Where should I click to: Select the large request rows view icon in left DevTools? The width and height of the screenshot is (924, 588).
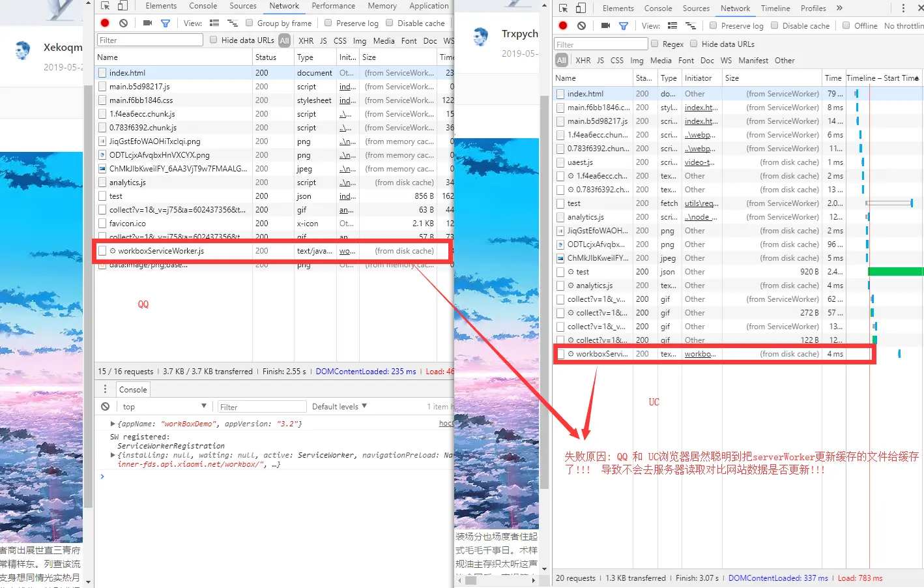(x=214, y=23)
